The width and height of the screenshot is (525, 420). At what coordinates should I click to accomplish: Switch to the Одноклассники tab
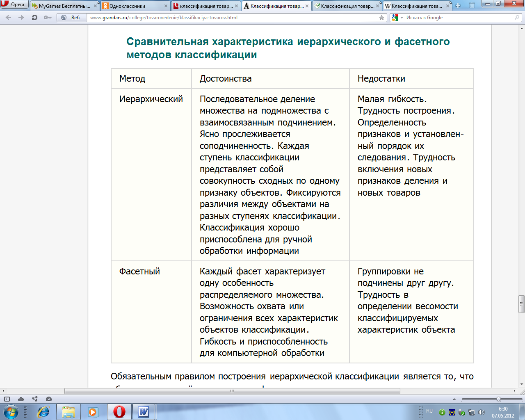(135, 6)
